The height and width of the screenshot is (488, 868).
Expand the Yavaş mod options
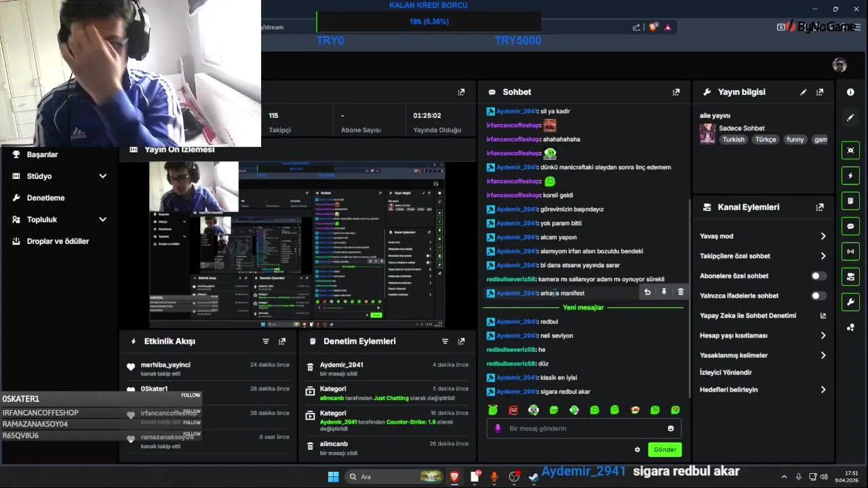click(x=823, y=237)
